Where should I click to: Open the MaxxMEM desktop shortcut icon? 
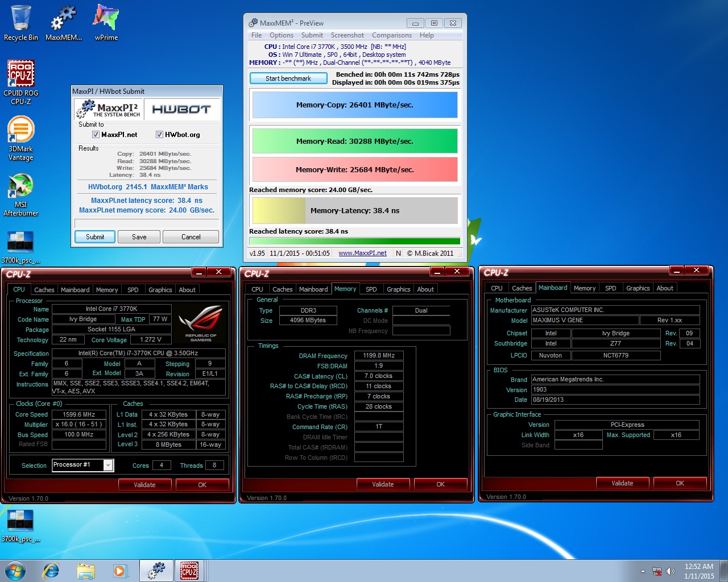pos(63,23)
